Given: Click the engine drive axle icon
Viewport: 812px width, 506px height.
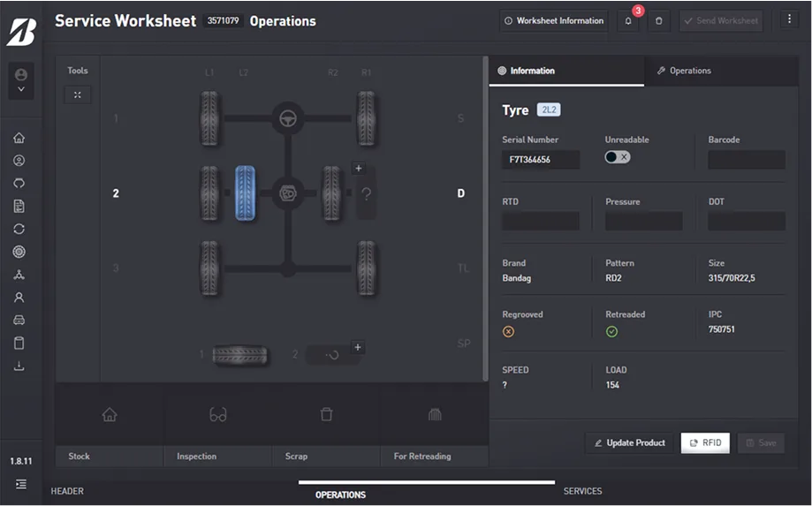Looking at the screenshot, I should (288, 193).
